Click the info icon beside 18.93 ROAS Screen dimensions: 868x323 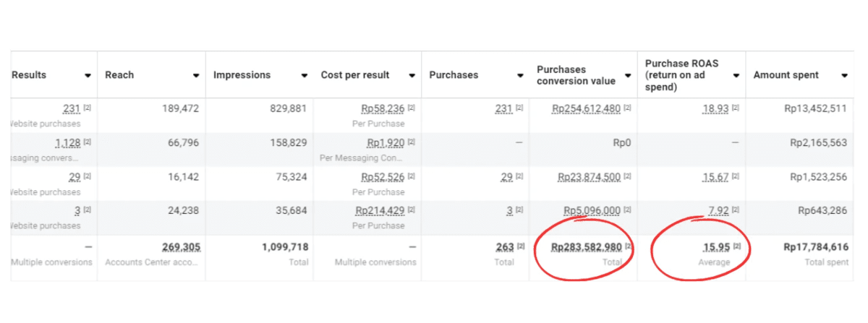coord(736,108)
